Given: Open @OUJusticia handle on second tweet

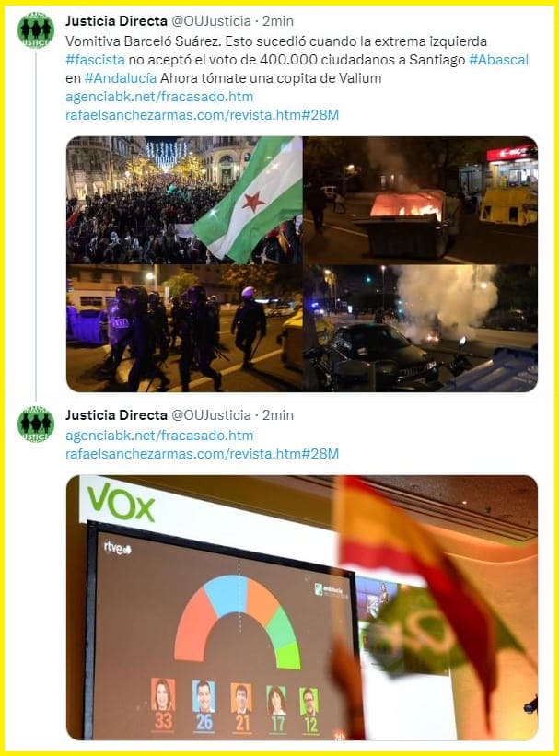Looking at the screenshot, I should pos(211,415).
